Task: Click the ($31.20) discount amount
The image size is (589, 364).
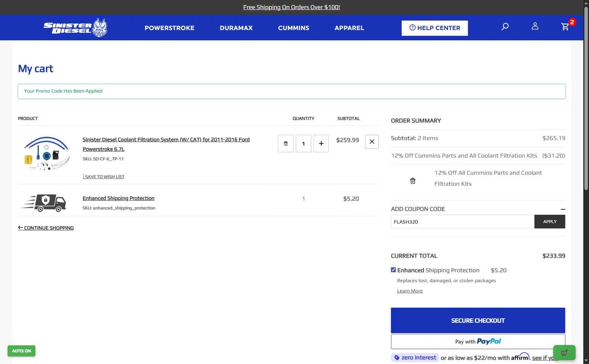Action: (x=554, y=156)
